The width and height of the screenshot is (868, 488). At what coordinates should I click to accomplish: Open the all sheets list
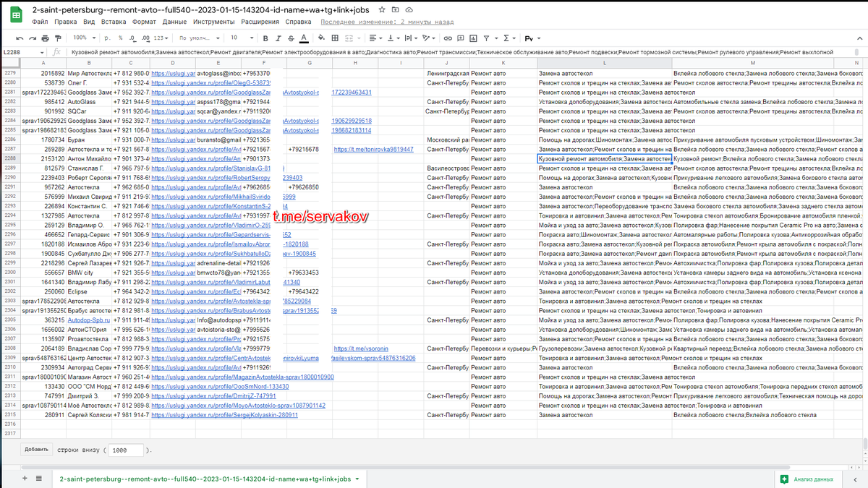click(38, 479)
